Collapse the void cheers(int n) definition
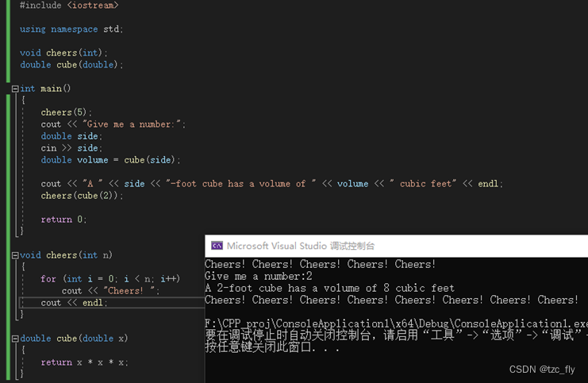The width and height of the screenshot is (588, 383). click(15, 255)
